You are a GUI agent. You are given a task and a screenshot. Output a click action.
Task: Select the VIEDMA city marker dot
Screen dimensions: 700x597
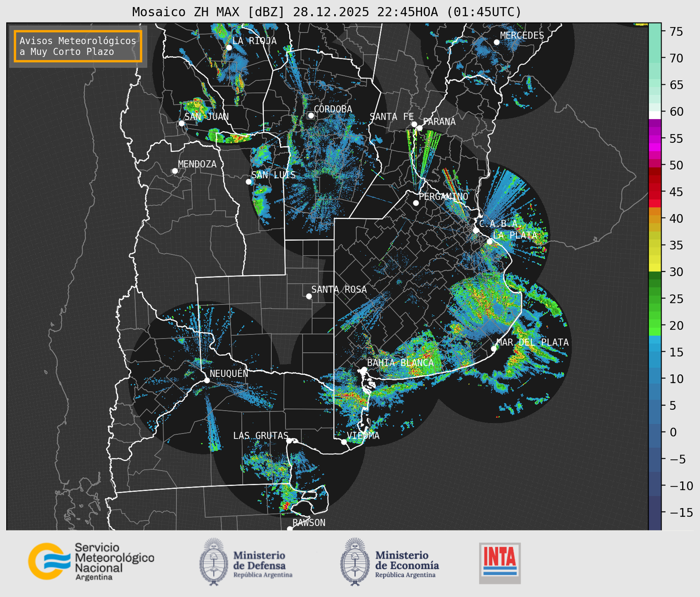[344, 442]
